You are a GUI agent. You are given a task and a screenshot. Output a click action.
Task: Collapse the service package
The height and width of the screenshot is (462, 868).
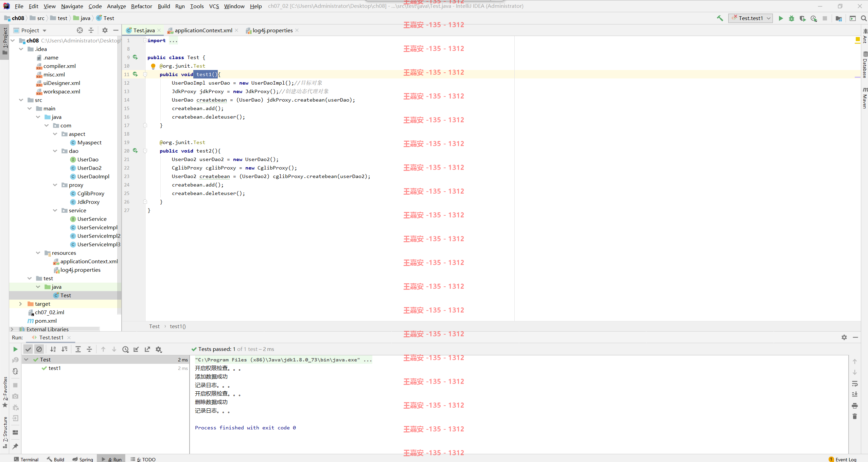[55, 210]
